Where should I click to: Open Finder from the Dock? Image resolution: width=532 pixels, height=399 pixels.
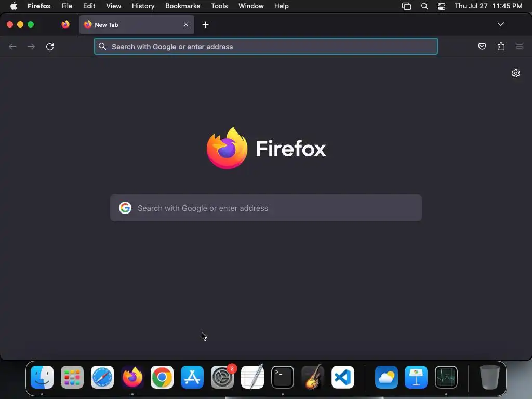tap(42, 377)
